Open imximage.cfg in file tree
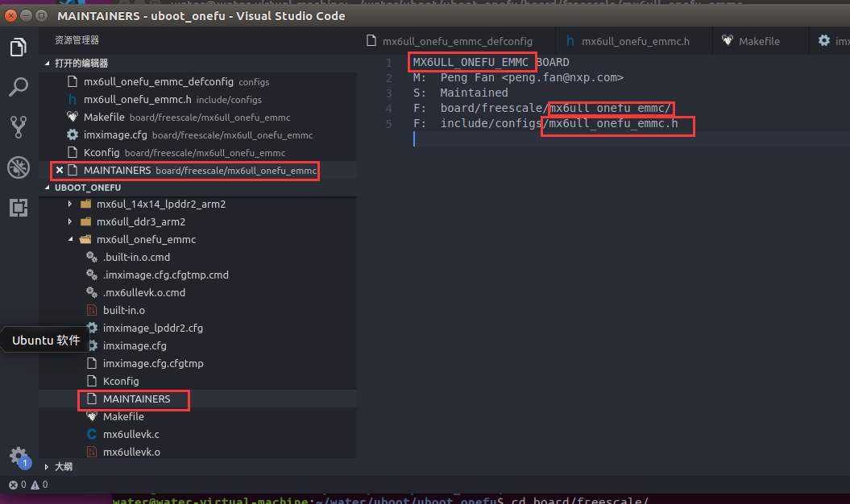This screenshot has height=504, width=850. (x=135, y=345)
